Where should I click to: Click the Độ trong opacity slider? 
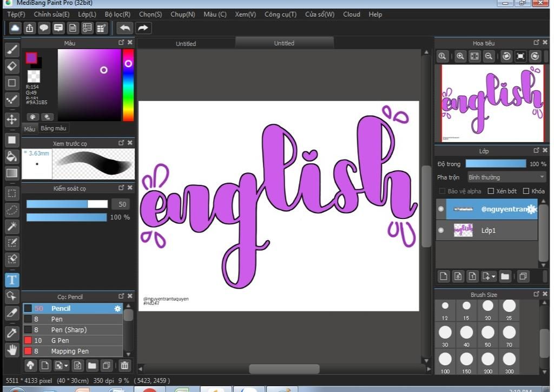[496, 163]
